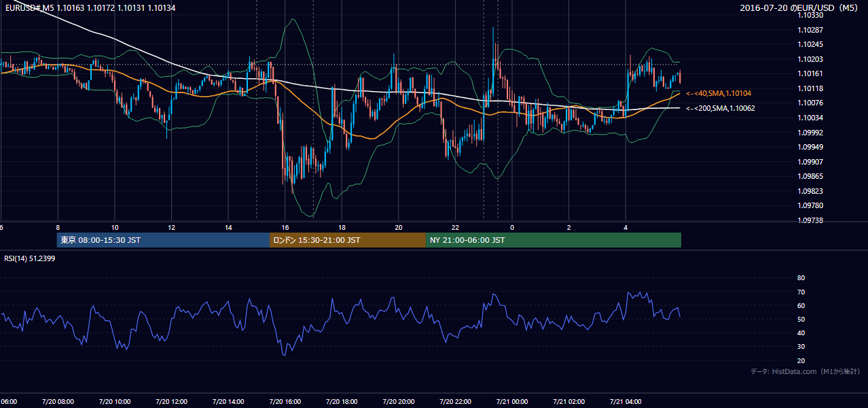The image size is (868, 408).
Task: Click the 7/20 10:00 bottom time label
Action: coord(114,401)
